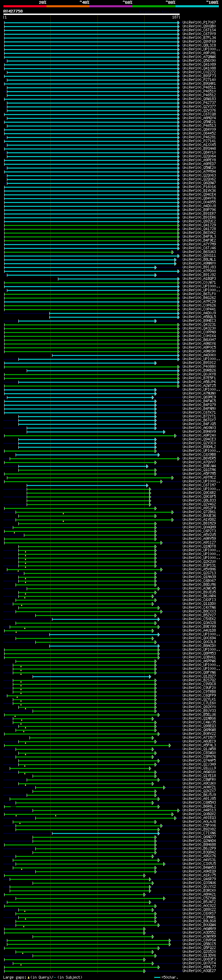Open hit UniRef100_Q43231
The height and width of the screenshot is (980, 222).
click(x=199, y=324)
